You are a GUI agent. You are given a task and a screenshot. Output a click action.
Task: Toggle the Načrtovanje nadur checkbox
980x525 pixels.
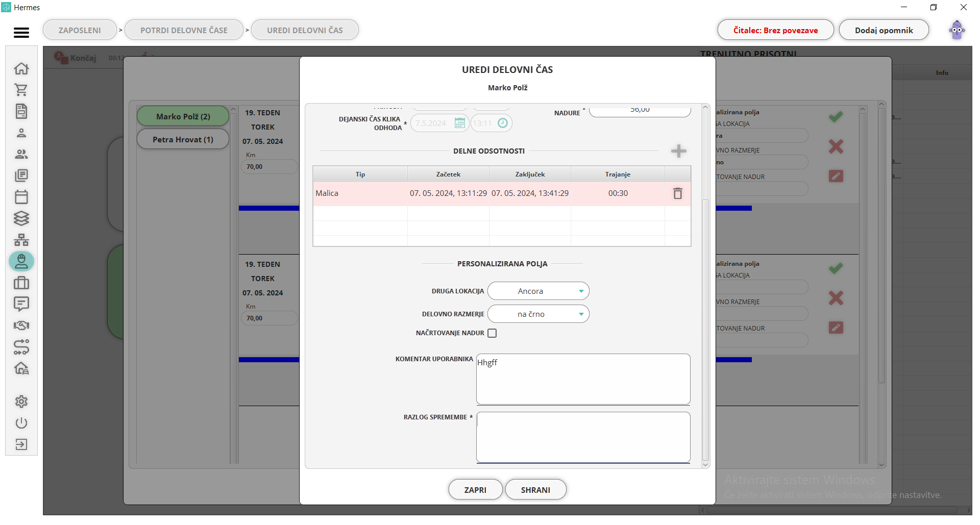point(492,333)
